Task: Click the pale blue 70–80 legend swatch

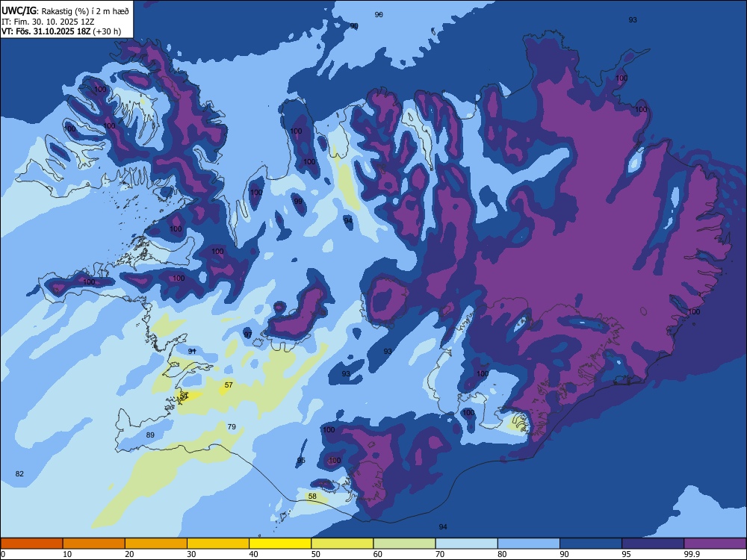Action: coord(467,544)
